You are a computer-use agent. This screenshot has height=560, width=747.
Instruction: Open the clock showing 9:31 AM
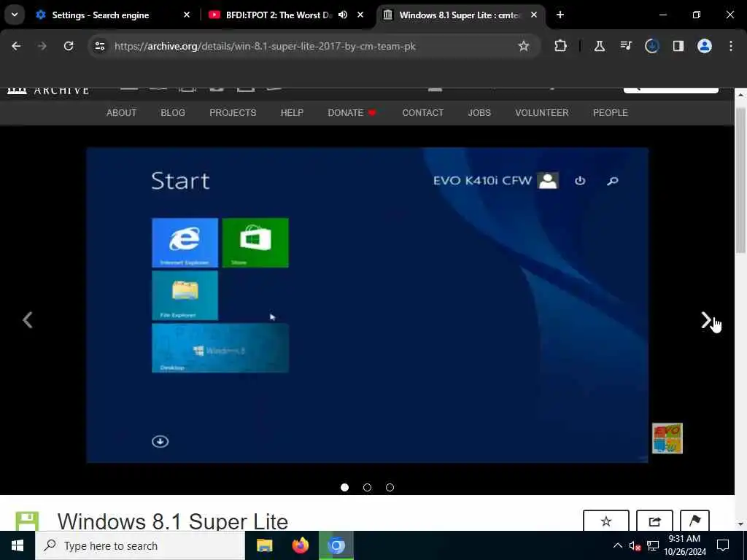(685, 545)
